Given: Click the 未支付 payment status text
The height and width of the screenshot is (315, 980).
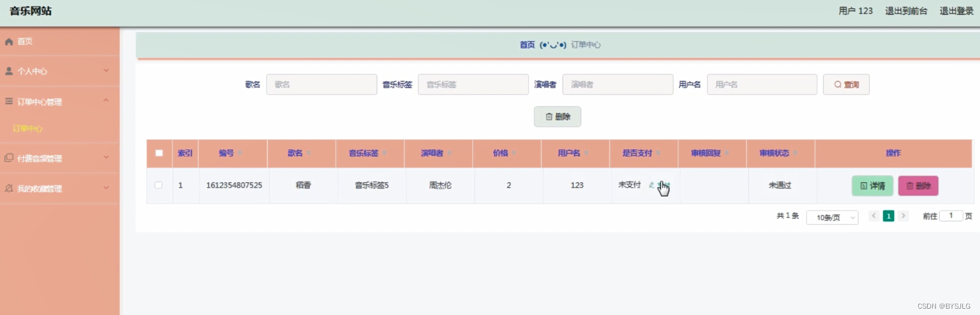Looking at the screenshot, I should click(629, 185).
